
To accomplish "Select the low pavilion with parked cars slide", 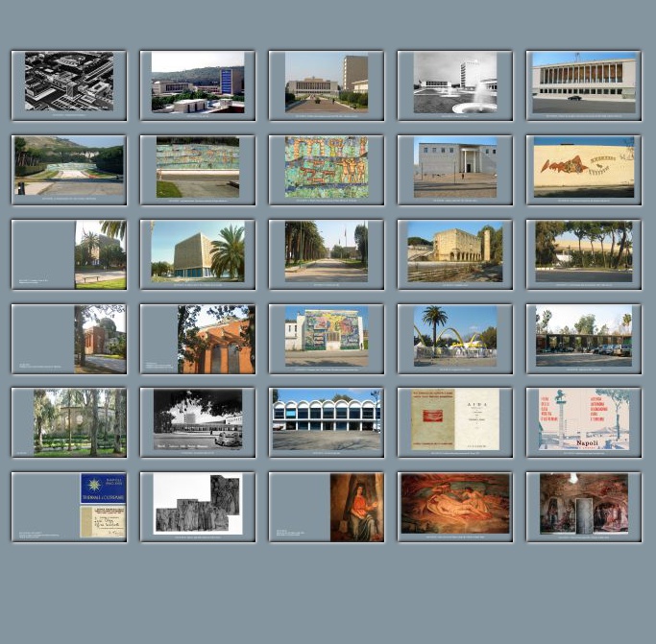I will pos(584,339).
